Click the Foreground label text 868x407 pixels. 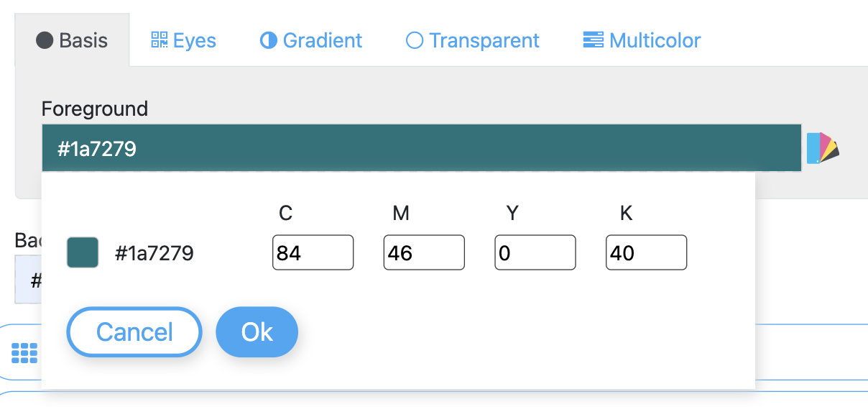click(x=95, y=109)
